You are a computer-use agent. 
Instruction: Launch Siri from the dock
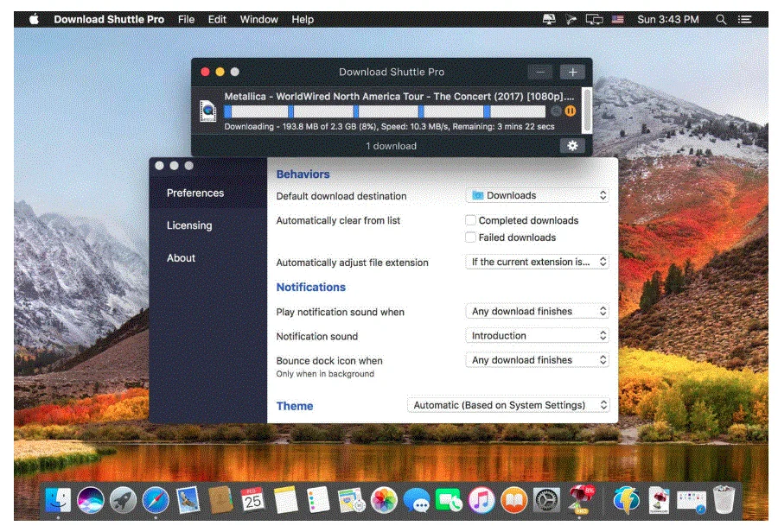click(x=90, y=499)
